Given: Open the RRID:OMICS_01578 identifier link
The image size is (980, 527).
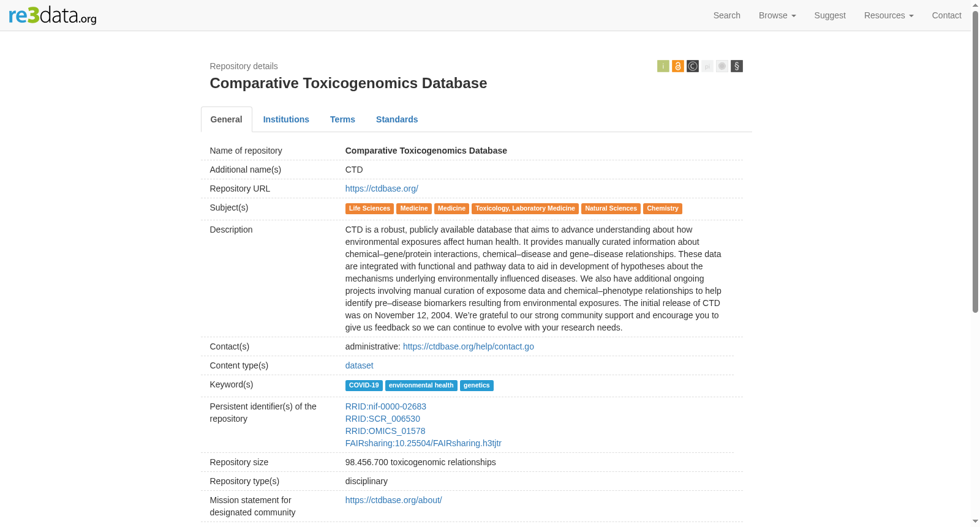Looking at the screenshot, I should [385, 431].
